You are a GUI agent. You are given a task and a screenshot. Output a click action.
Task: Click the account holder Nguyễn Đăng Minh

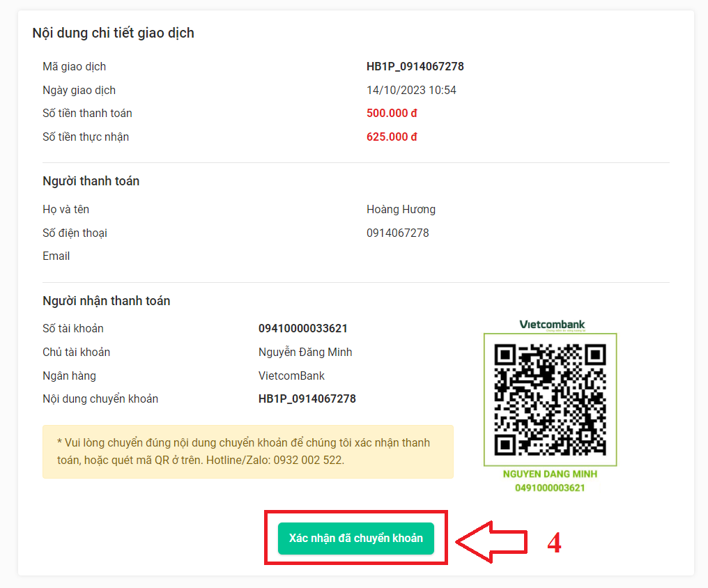(305, 352)
